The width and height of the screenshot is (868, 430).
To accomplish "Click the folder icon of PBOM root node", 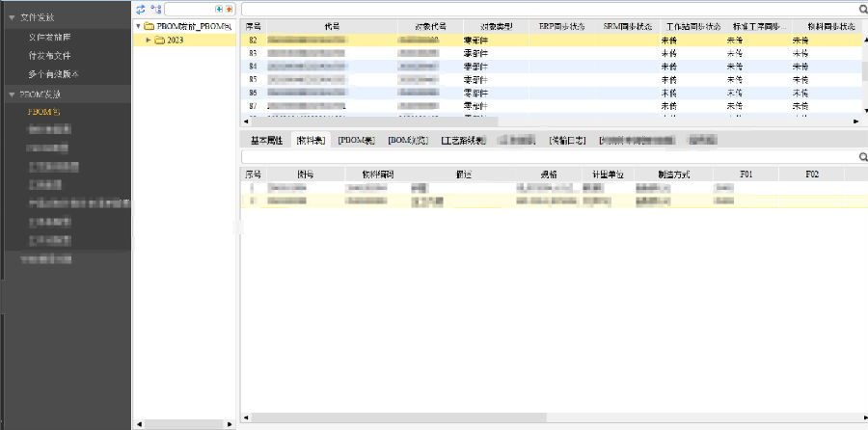I will [149, 26].
